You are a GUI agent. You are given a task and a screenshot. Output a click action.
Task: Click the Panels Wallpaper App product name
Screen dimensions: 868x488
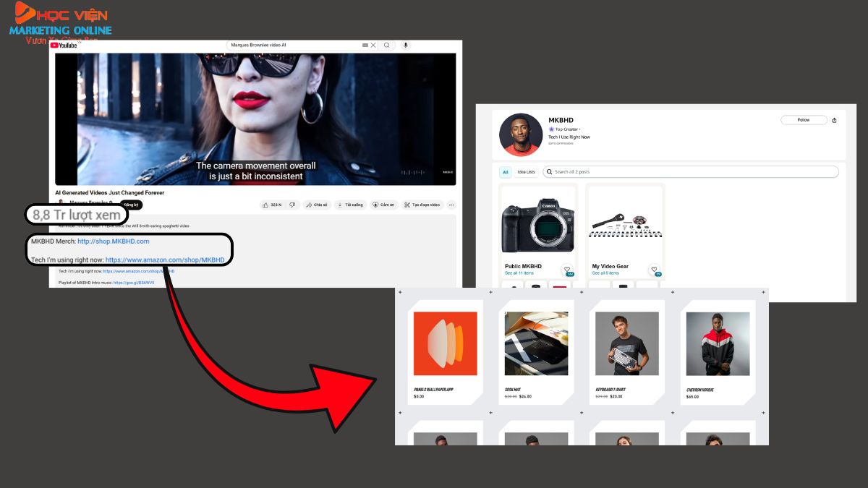tap(433, 390)
